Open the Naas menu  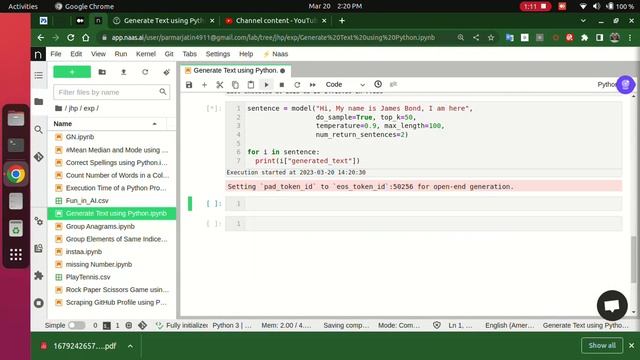(x=276, y=54)
